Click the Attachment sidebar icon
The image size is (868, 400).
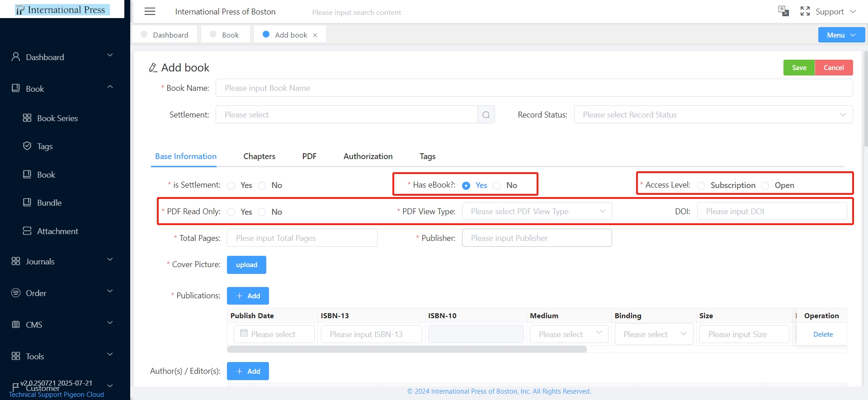pyautogui.click(x=27, y=231)
